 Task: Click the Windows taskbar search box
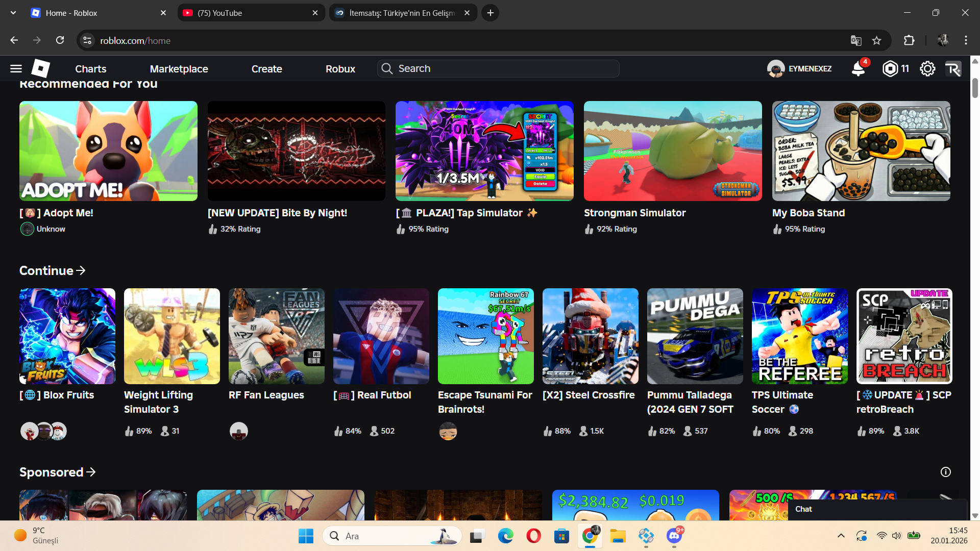click(x=392, y=536)
